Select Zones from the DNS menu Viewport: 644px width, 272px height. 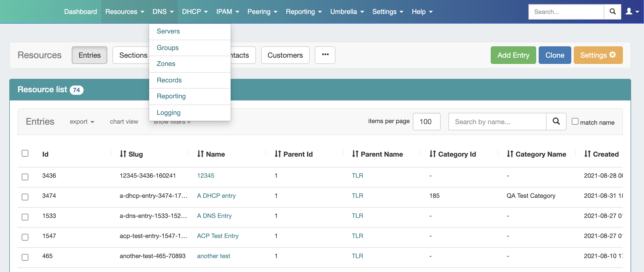pyautogui.click(x=166, y=64)
